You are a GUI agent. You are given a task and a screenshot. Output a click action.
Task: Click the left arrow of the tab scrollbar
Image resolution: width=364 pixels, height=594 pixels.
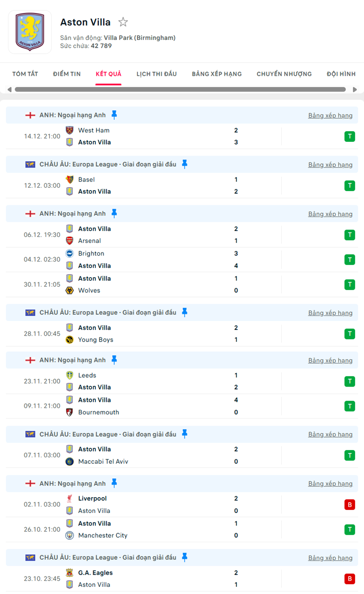[9, 90]
